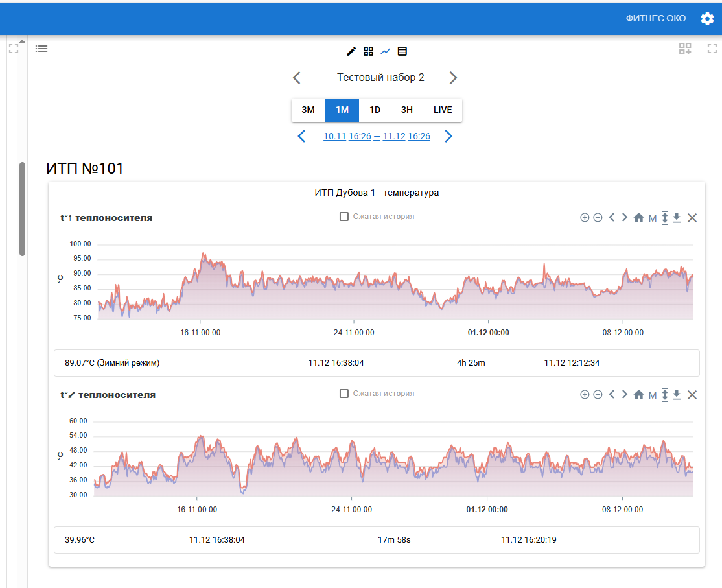Zoom in on the upper temperature chart
Viewport: 722px width, 588px height.
(585, 218)
